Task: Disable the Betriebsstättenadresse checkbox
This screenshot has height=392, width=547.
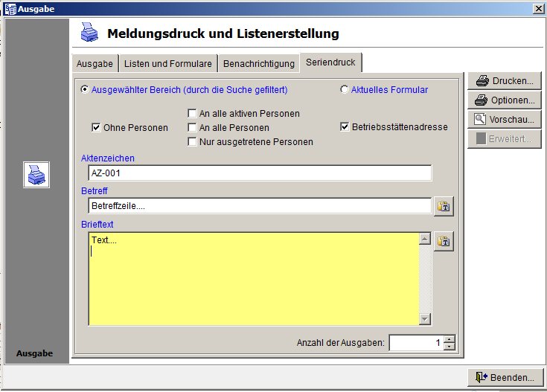Action: coord(345,127)
